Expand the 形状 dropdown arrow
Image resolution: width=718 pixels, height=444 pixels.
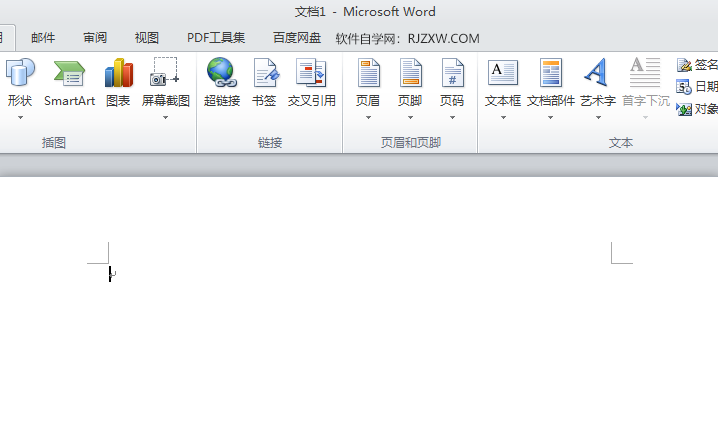click(x=20, y=118)
